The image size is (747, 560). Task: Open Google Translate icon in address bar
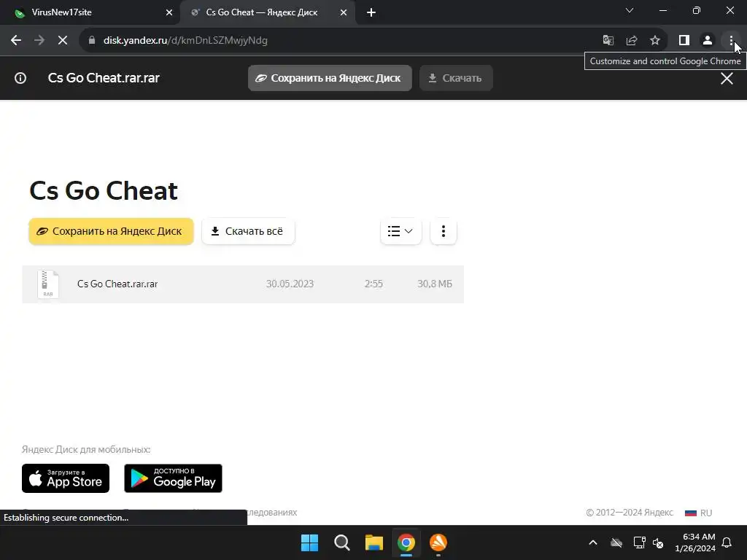click(x=608, y=41)
